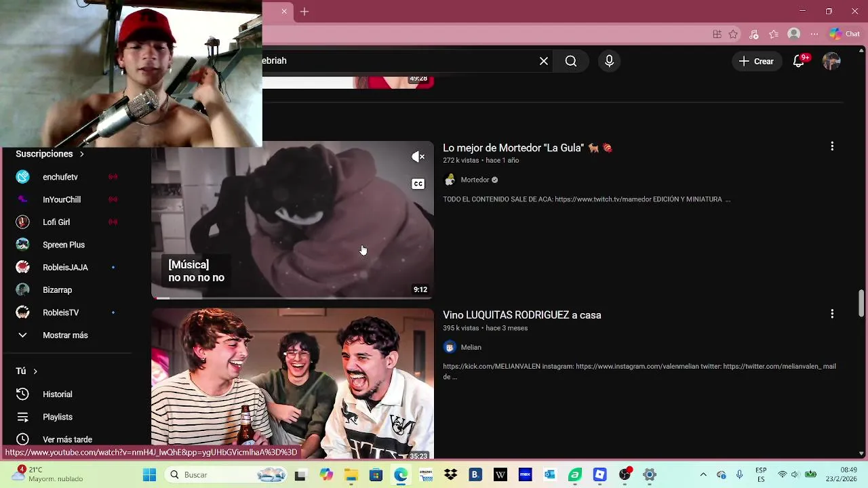Open Ver más tarde in the sidebar
Screen dimensions: 868x488
[x=66, y=439]
